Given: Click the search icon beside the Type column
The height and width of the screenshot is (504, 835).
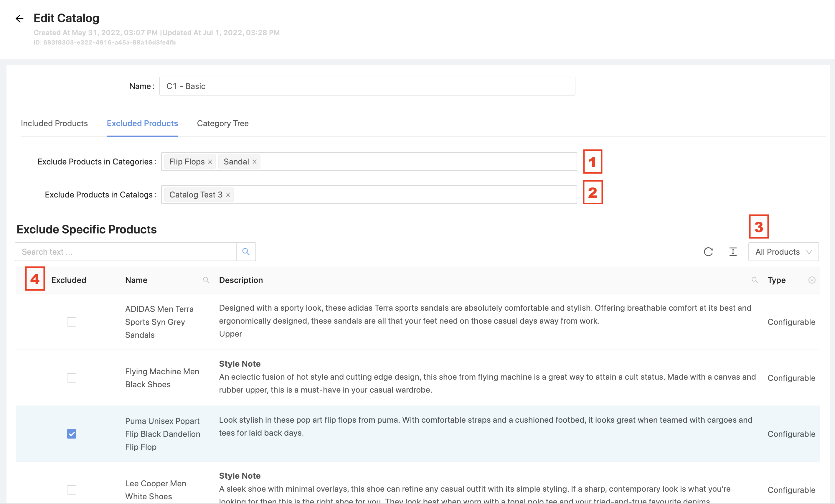Looking at the screenshot, I should (x=755, y=280).
